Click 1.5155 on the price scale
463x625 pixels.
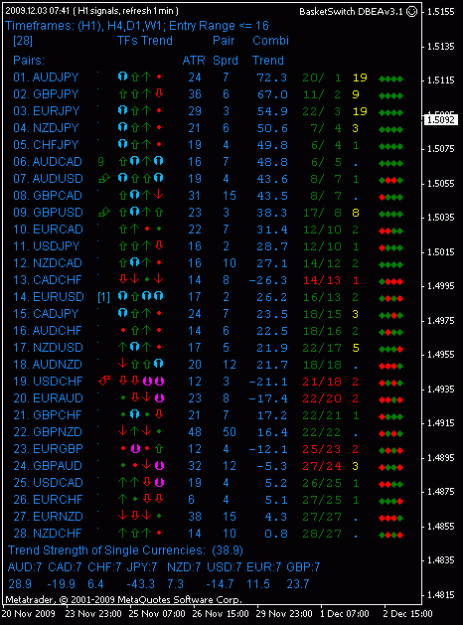pyautogui.click(x=441, y=12)
